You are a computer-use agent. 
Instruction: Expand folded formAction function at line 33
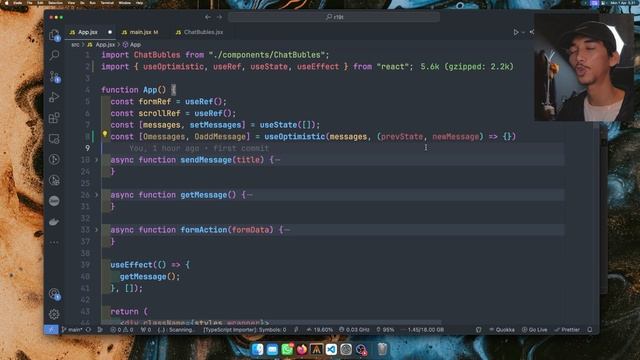click(97, 230)
